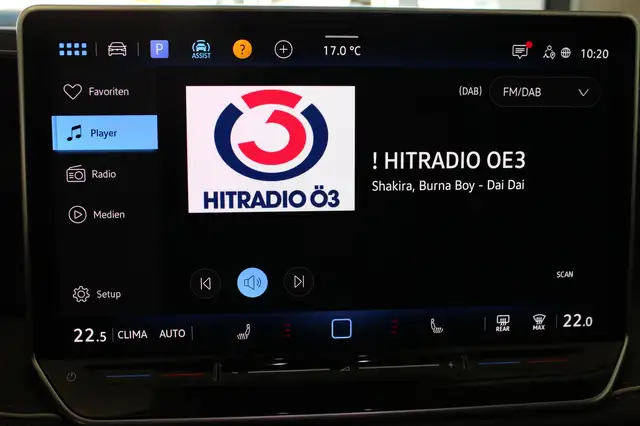
Task: Open driver ASSIST systems icon
Action: (201, 50)
